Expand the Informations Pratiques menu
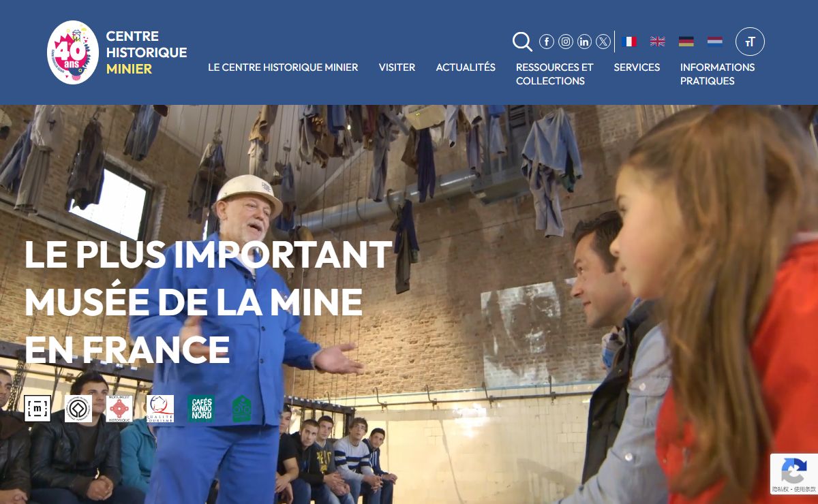Screen dimensions: 818x504 click(717, 74)
